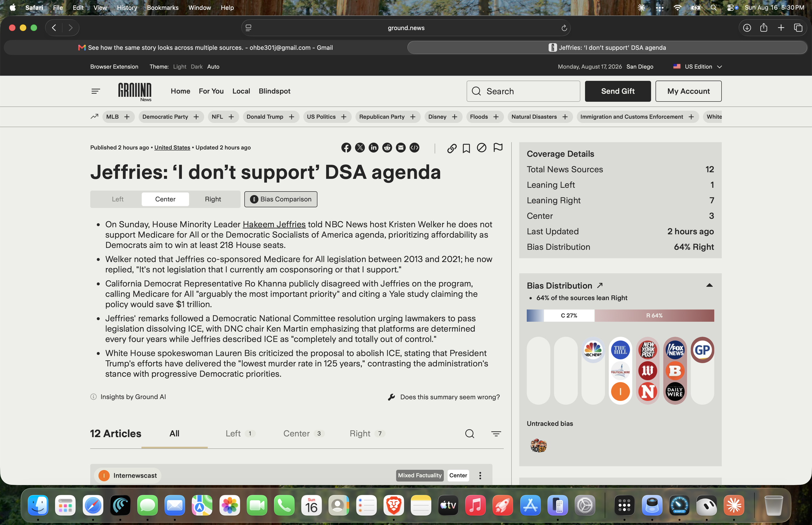
Task: Click the Safari address bar
Action: coord(406,28)
